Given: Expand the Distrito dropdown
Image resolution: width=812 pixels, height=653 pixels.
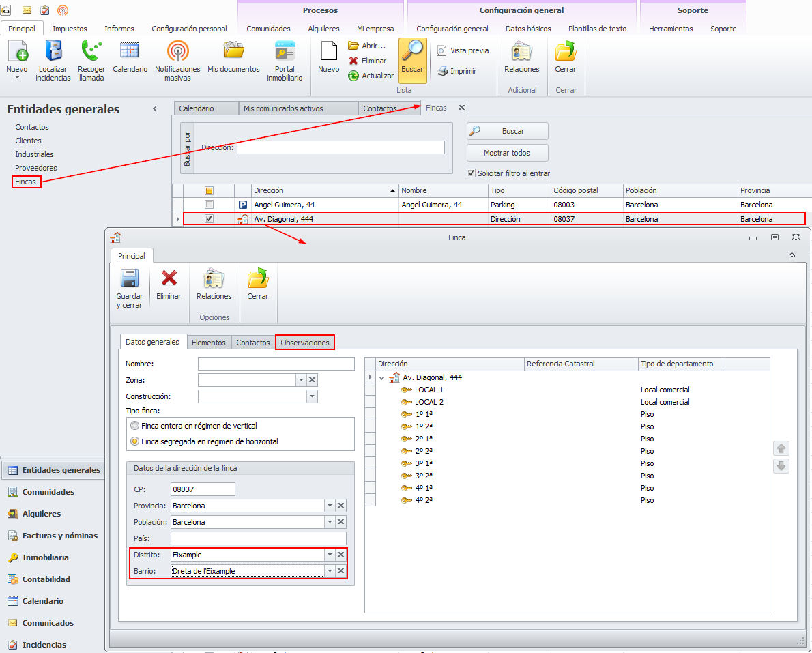Looking at the screenshot, I should click(330, 555).
